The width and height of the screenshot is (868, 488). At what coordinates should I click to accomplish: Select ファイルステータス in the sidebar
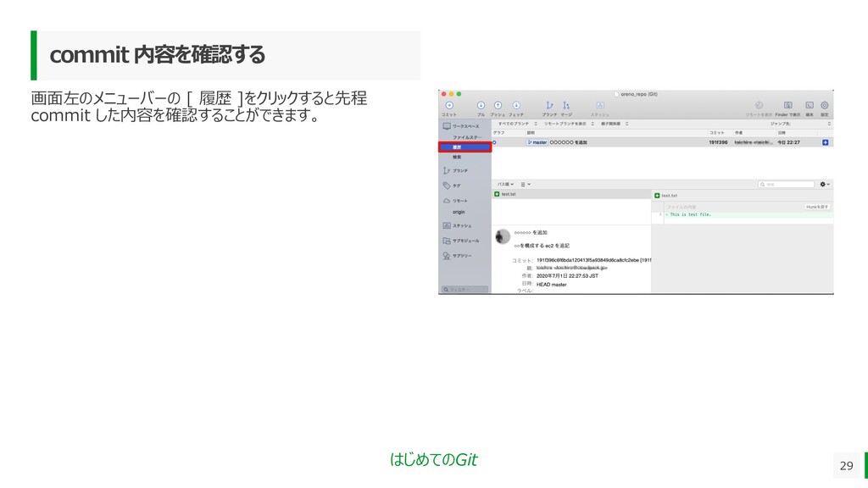465,137
